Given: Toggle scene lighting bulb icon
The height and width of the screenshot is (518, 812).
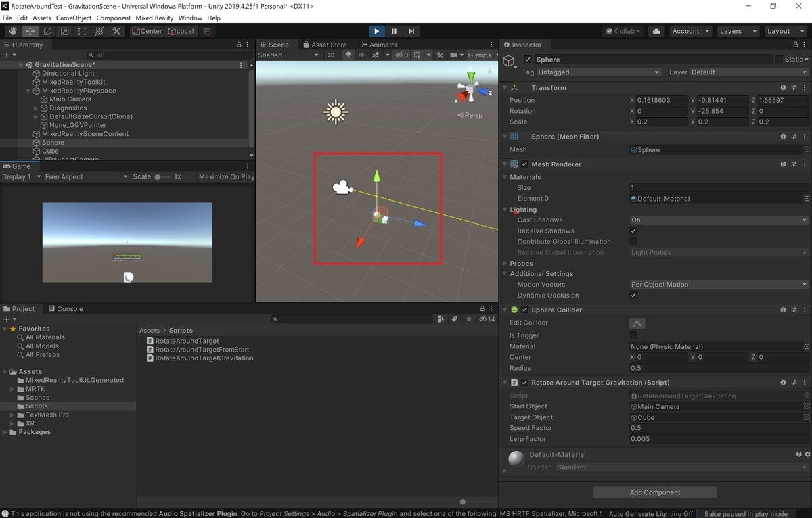Looking at the screenshot, I should point(348,55).
